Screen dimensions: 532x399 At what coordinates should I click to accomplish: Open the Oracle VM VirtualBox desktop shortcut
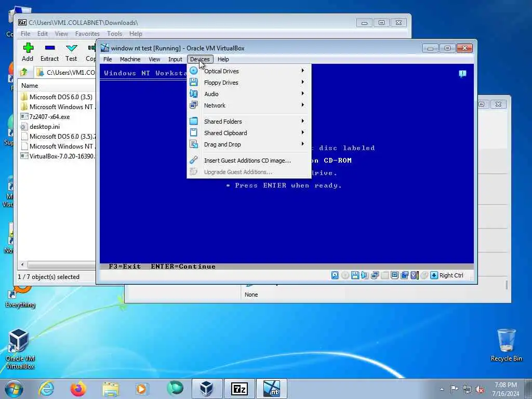pyautogui.click(x=20, y=349)
